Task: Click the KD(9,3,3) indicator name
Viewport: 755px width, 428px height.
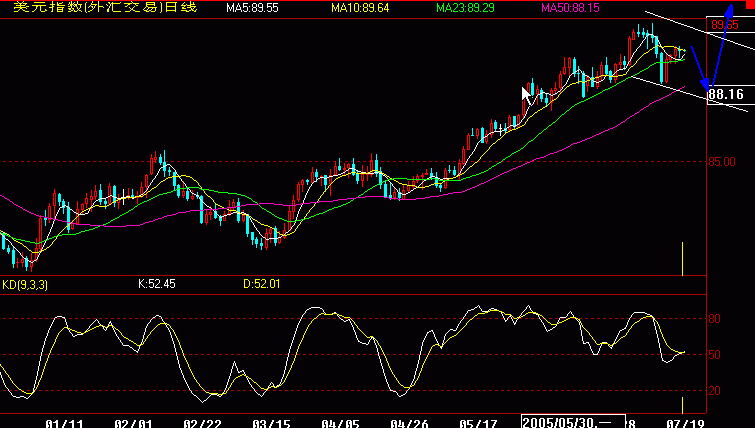Action: 25,285
